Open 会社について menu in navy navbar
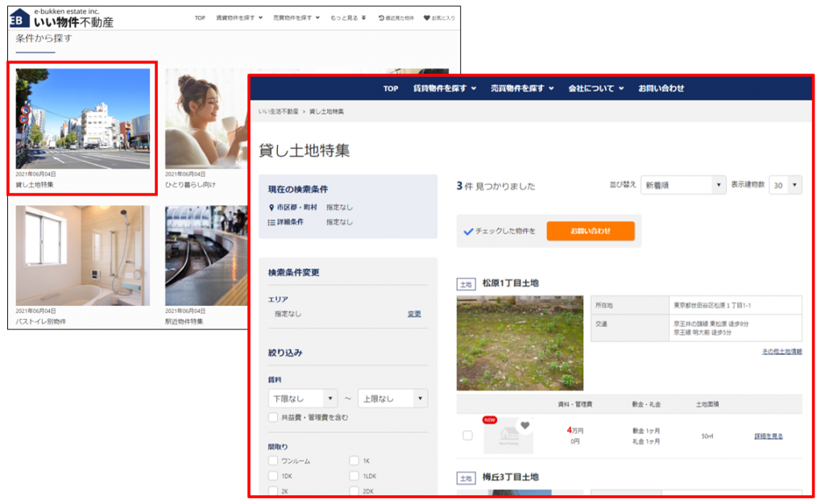Image resolution: width=825 pixels, height=504 pixels. point(595,89)
